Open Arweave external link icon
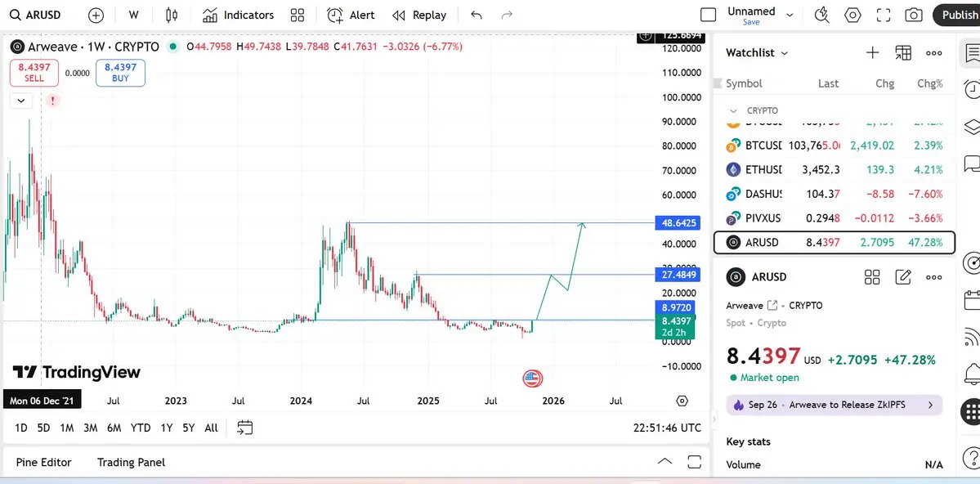 point(772,305)
